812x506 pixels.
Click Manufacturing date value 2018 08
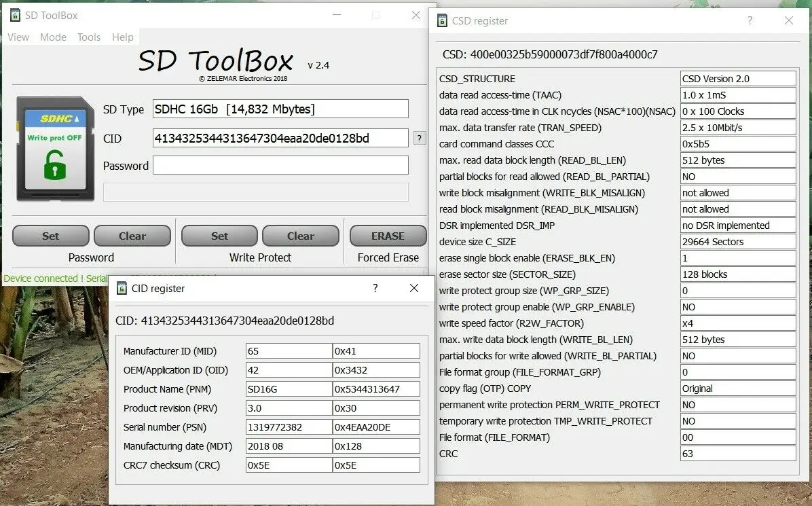pos(289,446)
